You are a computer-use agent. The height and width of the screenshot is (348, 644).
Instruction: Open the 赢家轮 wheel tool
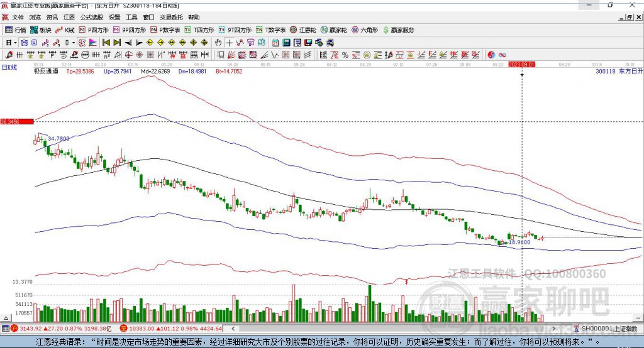coord(334,30)
